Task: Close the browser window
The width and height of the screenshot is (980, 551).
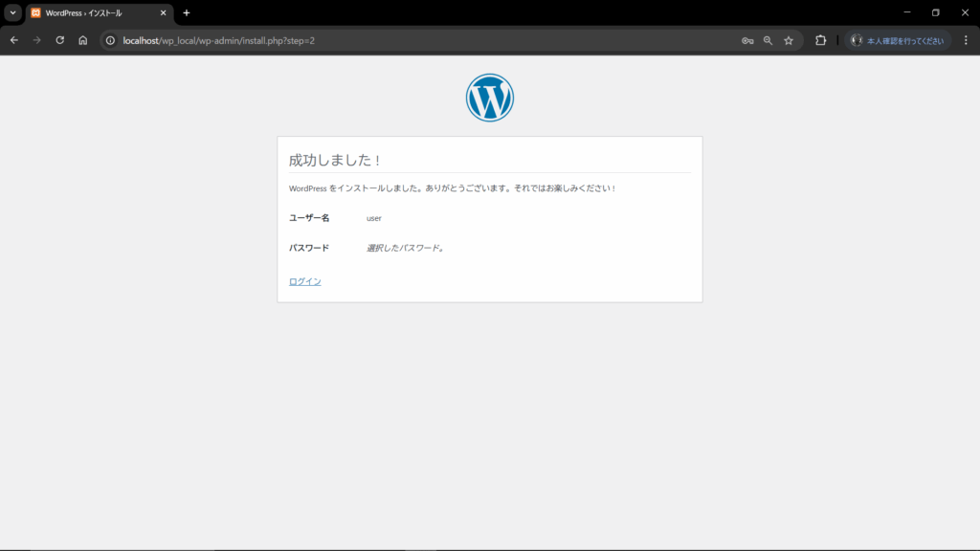Action: (965, 12)
